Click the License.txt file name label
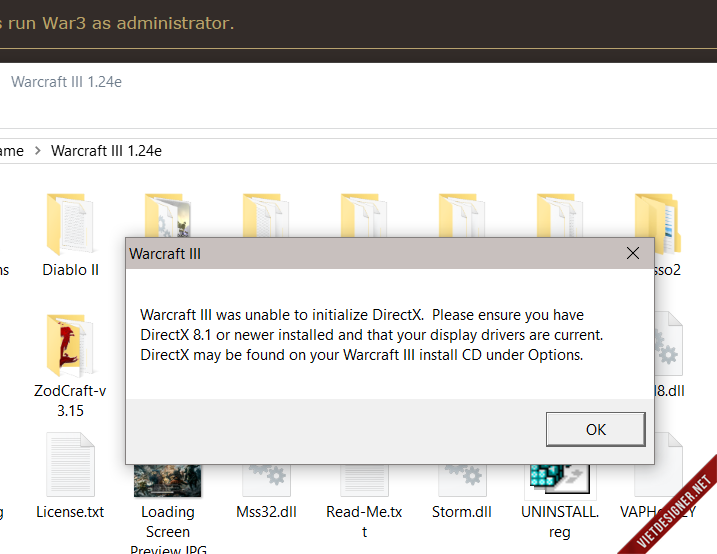The height and width of the screenshot is (554, 717). (70, 512)
